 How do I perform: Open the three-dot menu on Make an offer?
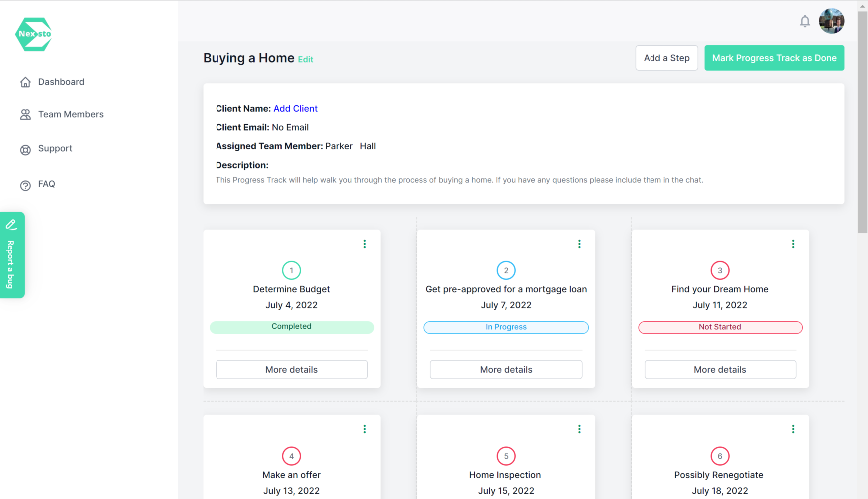coord(365,429)
